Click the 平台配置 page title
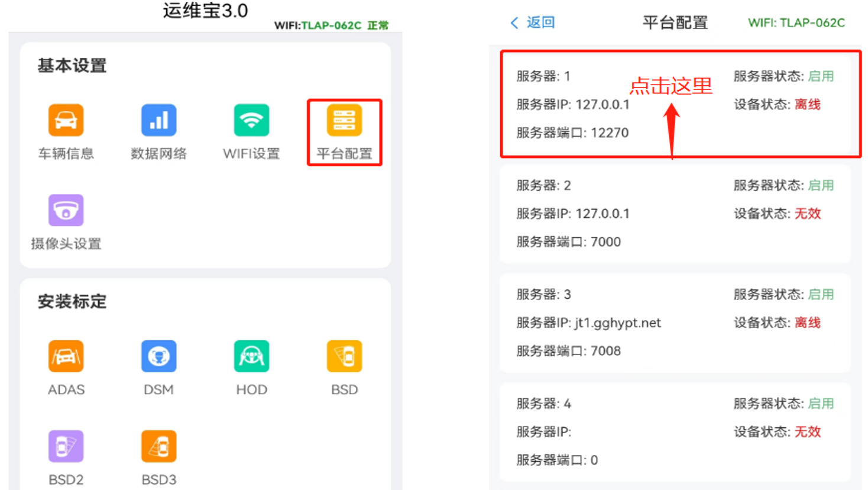Viewport: 868px width, 490px height. pyautogui.click(x=675, y=23)
